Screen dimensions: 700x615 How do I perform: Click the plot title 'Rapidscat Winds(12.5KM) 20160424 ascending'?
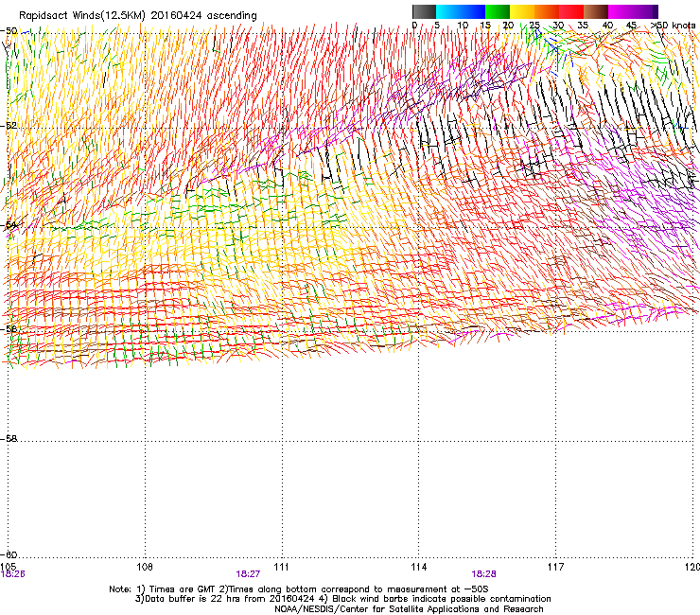coord(138,16)
